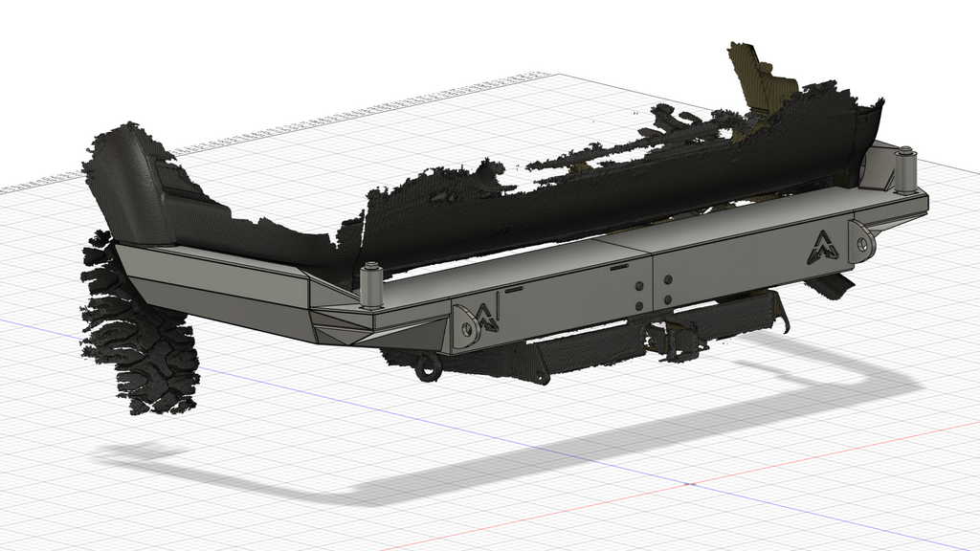980x551 pixels.
Task: Select the right A-shaped logo cutout
Action: click(825, 246)
